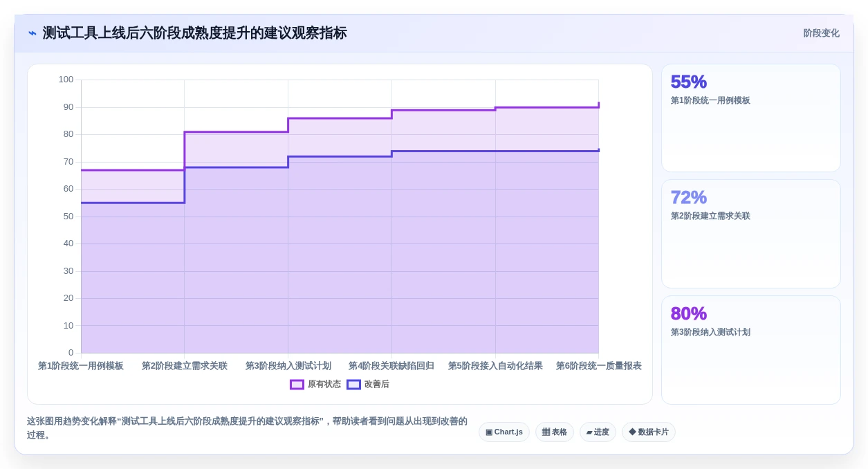Viewport: 868px width, 469px height.
Task: Click the chart title 测试工具上线后六阶段成熟度提升的建议观察指标
Action: click(x=195, y=33)
